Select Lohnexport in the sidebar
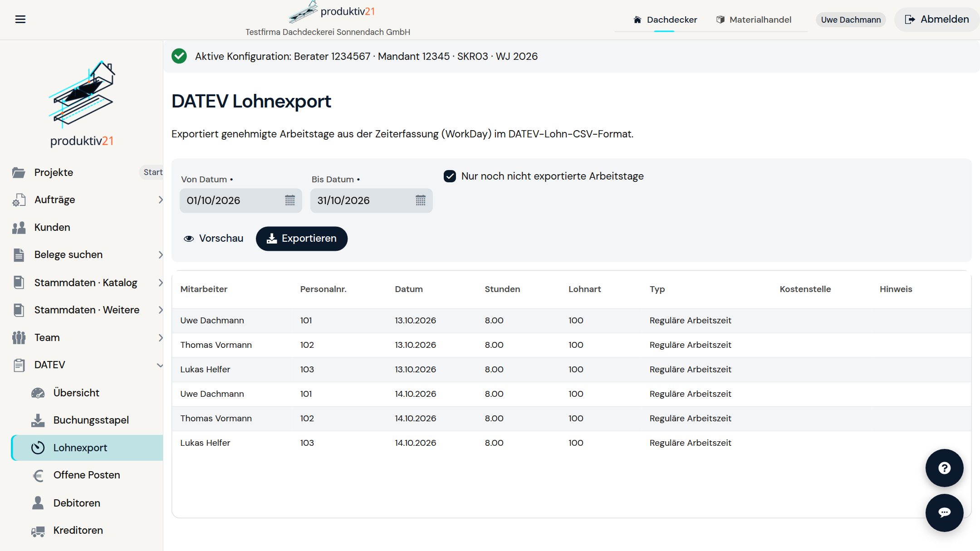 point(87,448)
